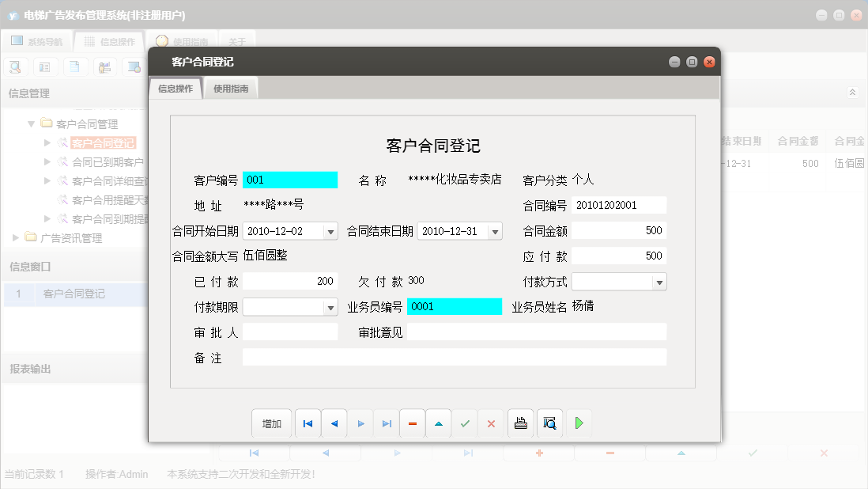Expand the 广告资讯管理 folder

(13, 237)
